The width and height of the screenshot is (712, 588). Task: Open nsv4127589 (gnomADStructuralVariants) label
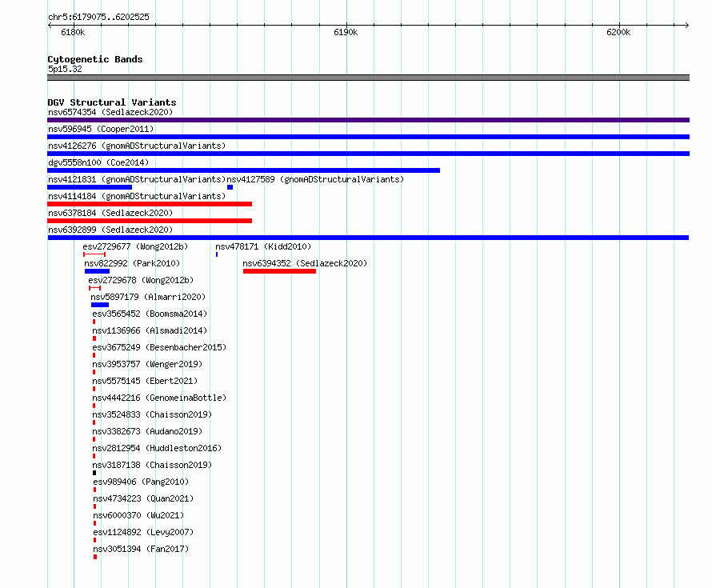[315, 179]
